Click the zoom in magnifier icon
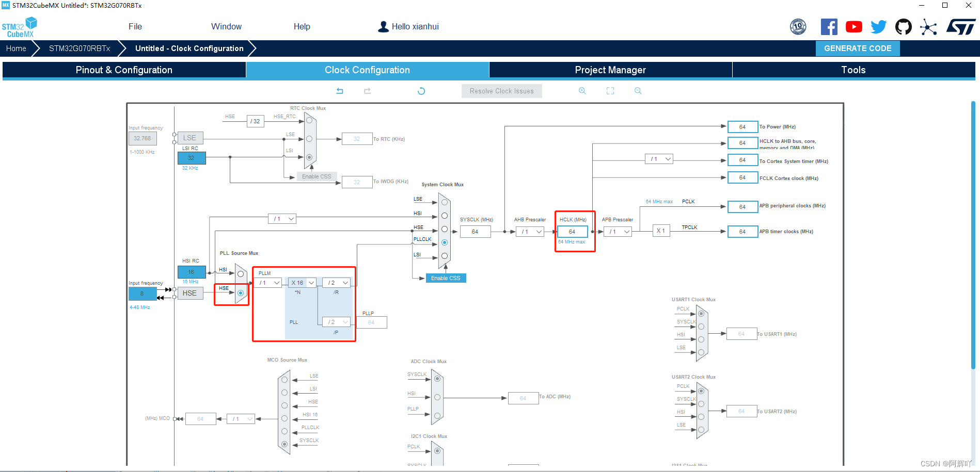The image size is (980, 472). pos(582,91)
